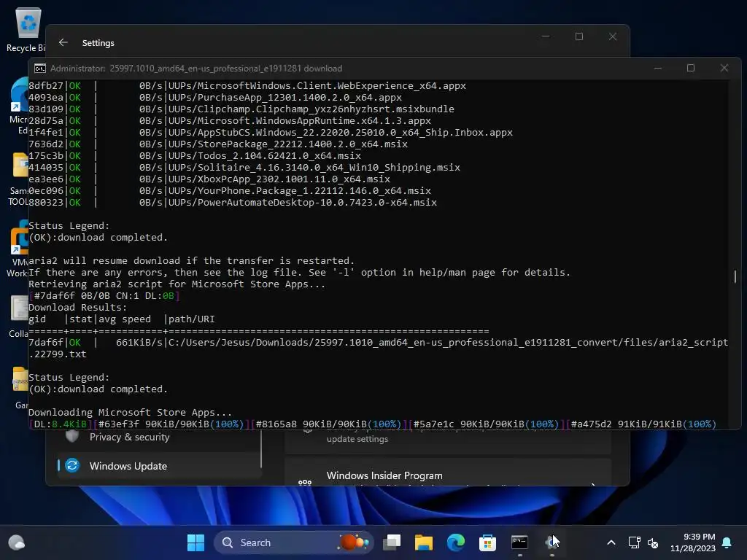747x560 pixels.
Task: Click the aria2_script file path line
Action: (379, 348)
